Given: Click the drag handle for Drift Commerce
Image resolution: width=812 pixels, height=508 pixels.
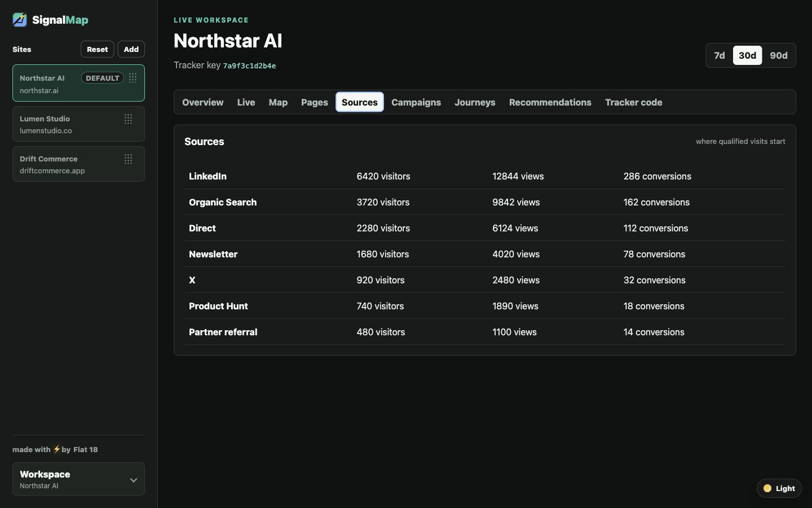Looking at the screenshot, I should pos(128,159).
